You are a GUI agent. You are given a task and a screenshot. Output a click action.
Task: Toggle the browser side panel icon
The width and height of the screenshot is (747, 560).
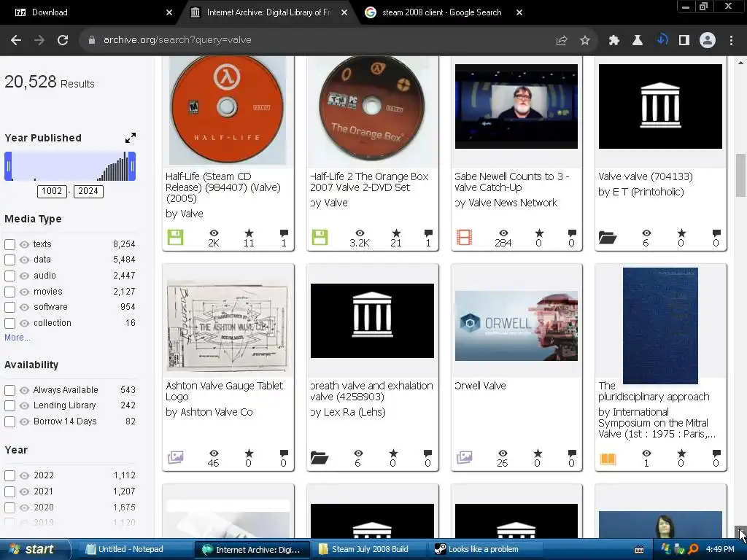click(x=684, y=41)
